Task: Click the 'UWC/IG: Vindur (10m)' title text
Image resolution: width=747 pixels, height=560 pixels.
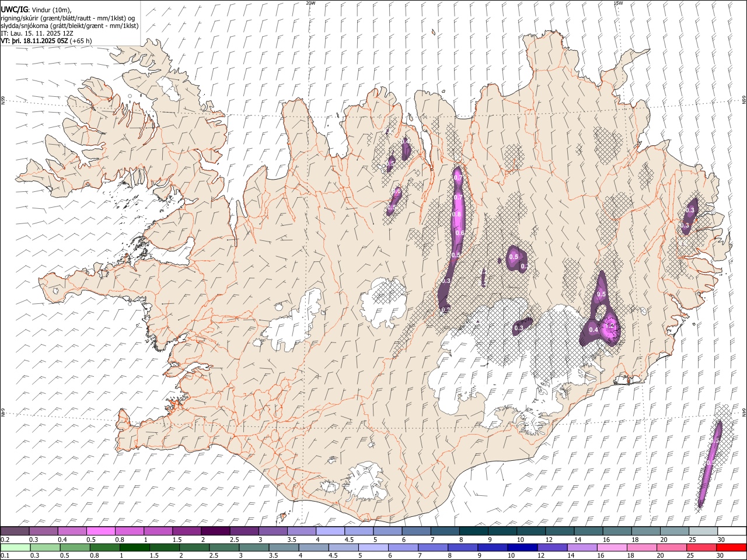Action: 36,10
